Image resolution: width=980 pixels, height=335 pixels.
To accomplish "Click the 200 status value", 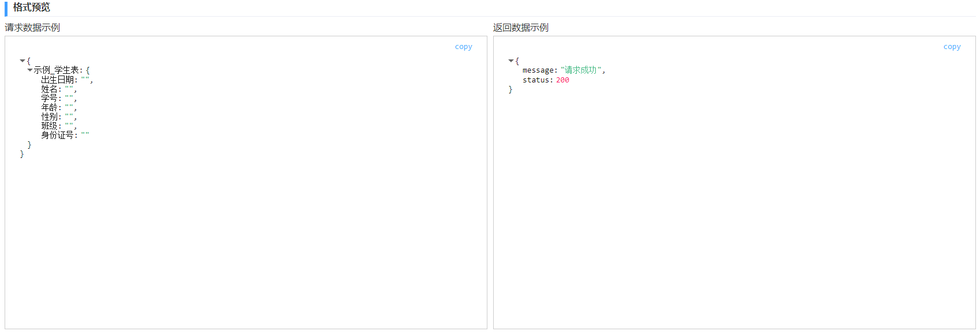I will point(562,80).
